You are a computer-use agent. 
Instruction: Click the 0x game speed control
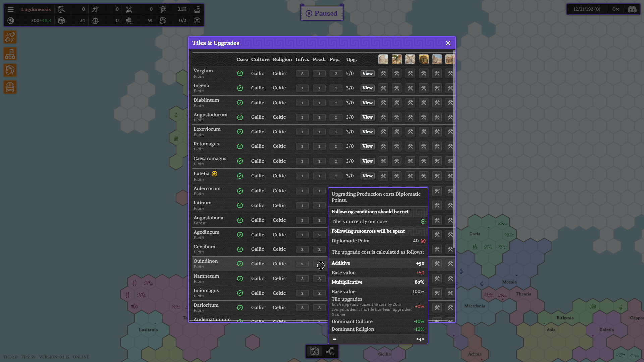615,9
